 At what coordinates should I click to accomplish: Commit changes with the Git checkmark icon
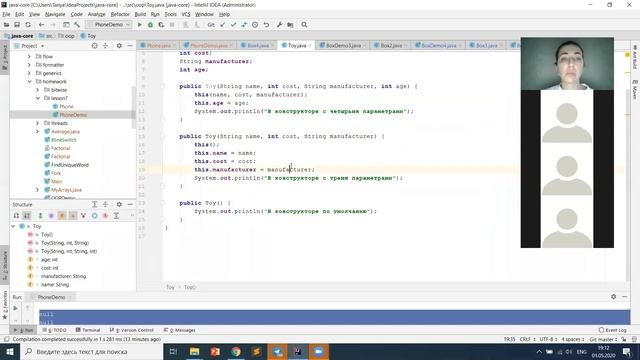[233, 25]
